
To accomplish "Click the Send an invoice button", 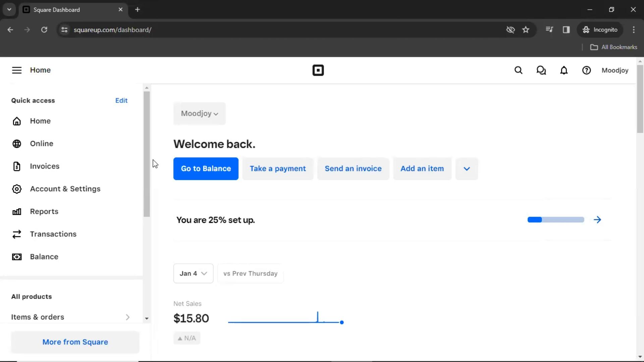I will [x=353, y=168].
